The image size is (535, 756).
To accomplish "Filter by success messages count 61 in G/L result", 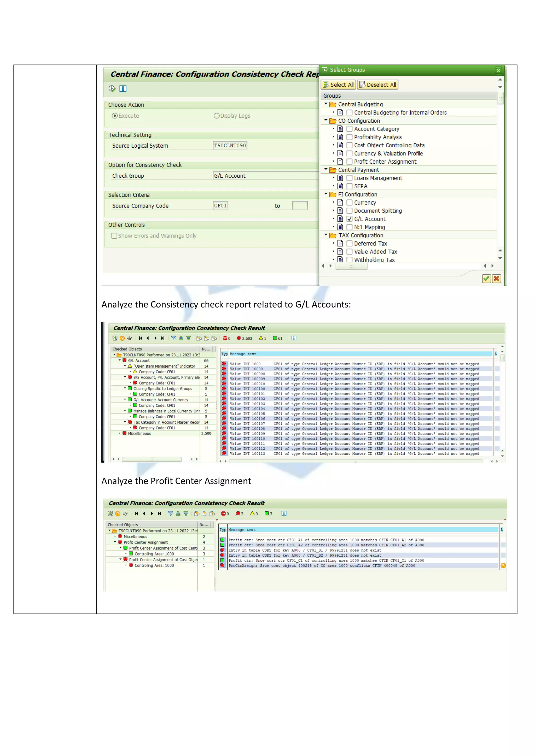I will tap(278, 338).
